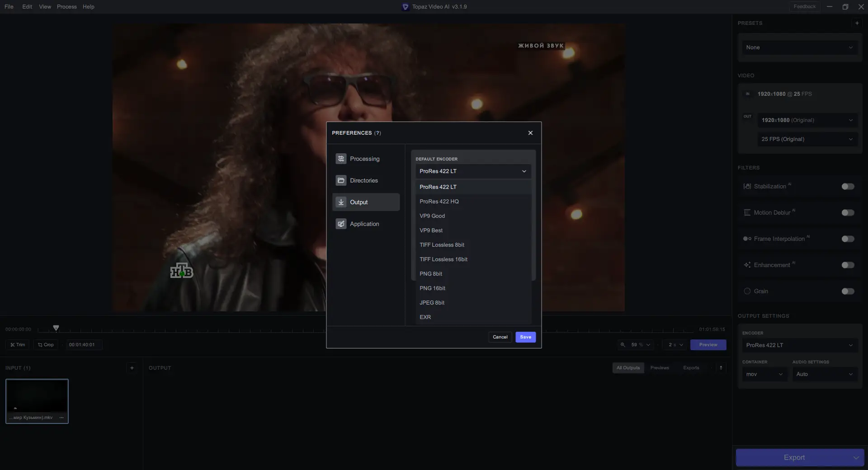Expand the output resolution 1920x1080 dropdown

(807, 120)
